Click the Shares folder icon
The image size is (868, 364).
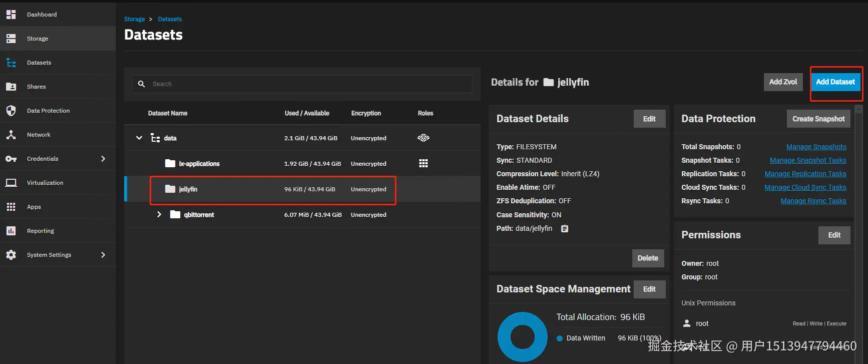[x=11, y=87]
